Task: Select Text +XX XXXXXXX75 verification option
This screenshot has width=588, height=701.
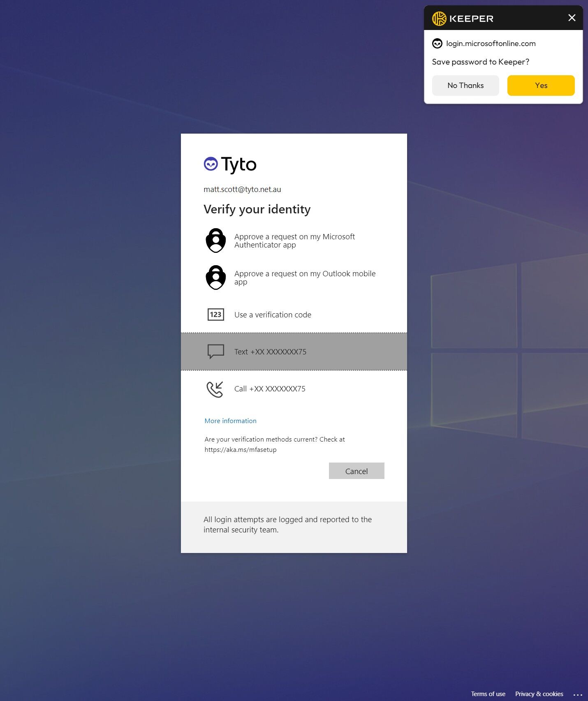Action: [294, 352]
